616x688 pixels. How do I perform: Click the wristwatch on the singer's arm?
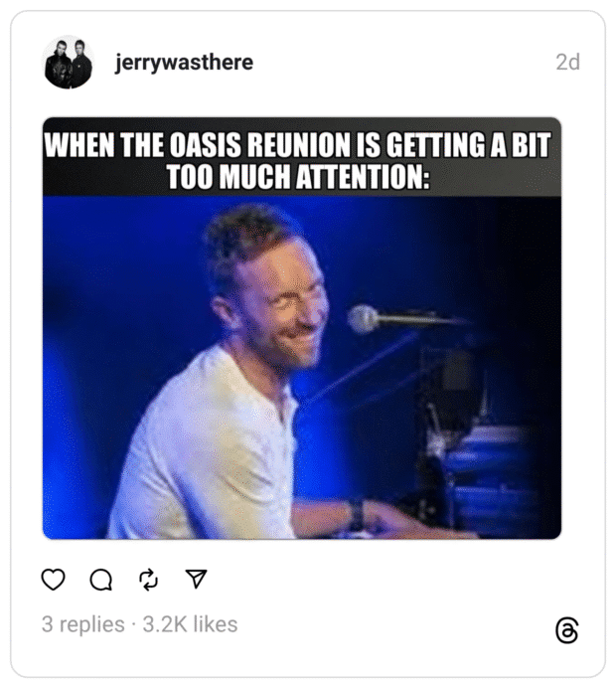pyautogui.click(x=357, y=514)
